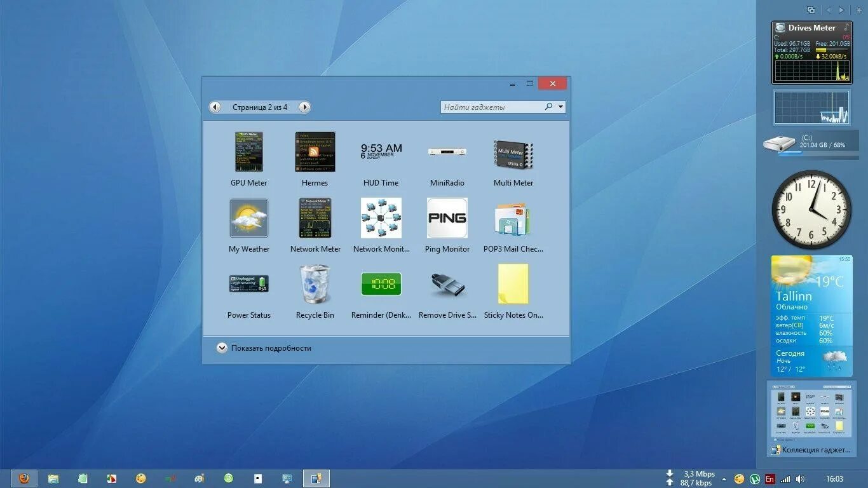This screenshot has height=488, width=868.
Task: Click the 'Hermes' gadget label
Action: coord(315,183)
